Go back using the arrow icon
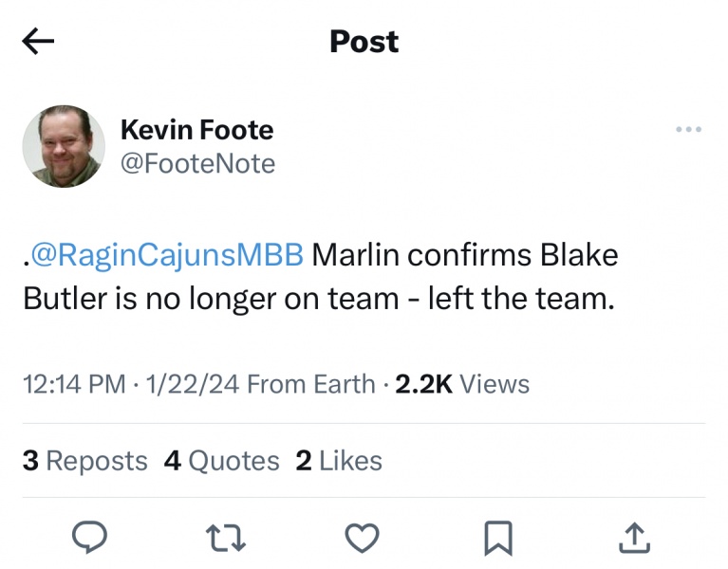Image resolution: width=728 pixels, height=569 pixels. point(39,41)
